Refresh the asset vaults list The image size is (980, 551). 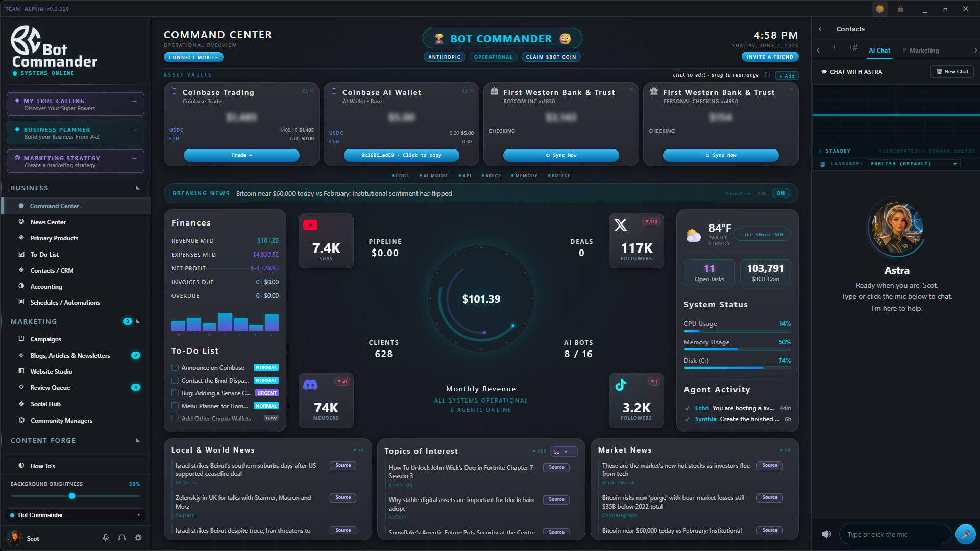(x=767, y=75)
